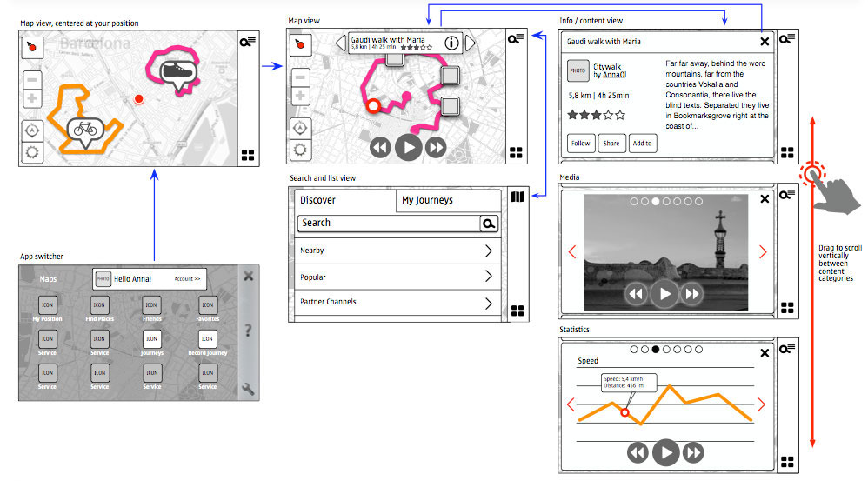The width and height of the screenshot is (868, 481).
Task: Click the search magnifier in the Search field
Action: (x=490, y=224)
